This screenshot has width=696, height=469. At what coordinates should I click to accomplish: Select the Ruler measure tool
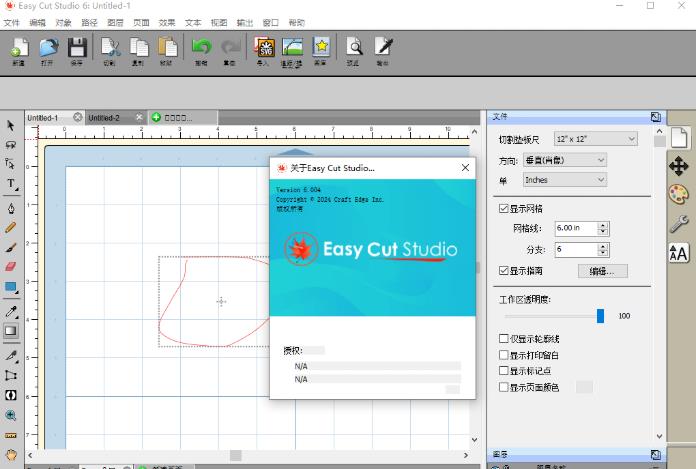coord(11,435)
